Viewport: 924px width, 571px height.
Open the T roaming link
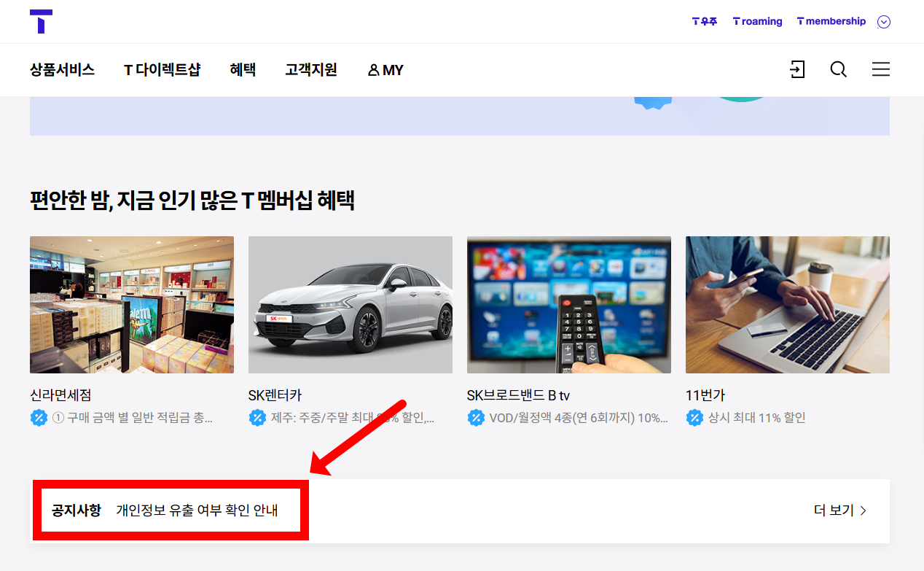coord(757,21)
